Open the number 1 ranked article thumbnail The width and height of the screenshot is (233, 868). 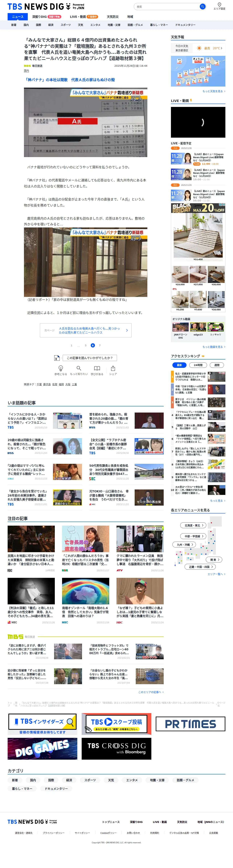pyautogui.click(x=216, y=377)
